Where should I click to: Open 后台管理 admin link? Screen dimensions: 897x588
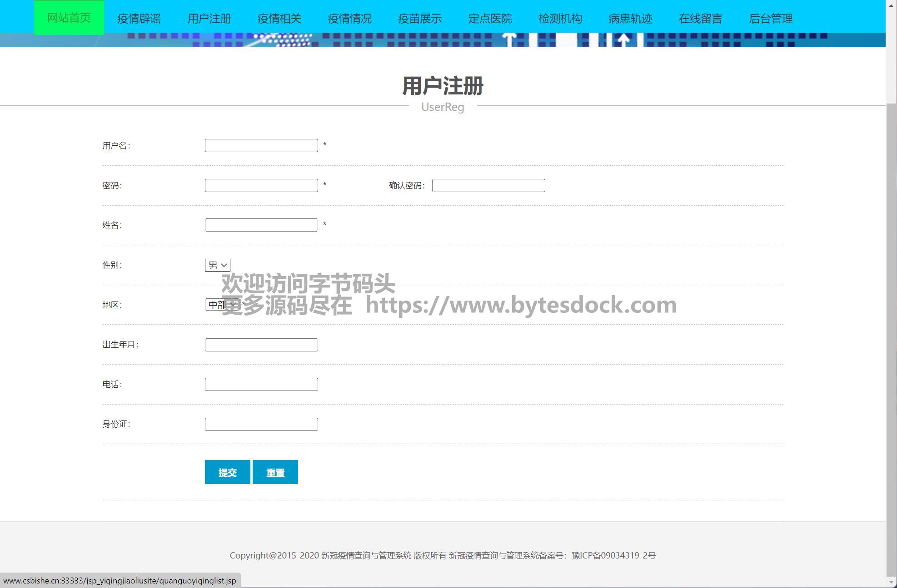click(x=771, y=19)
